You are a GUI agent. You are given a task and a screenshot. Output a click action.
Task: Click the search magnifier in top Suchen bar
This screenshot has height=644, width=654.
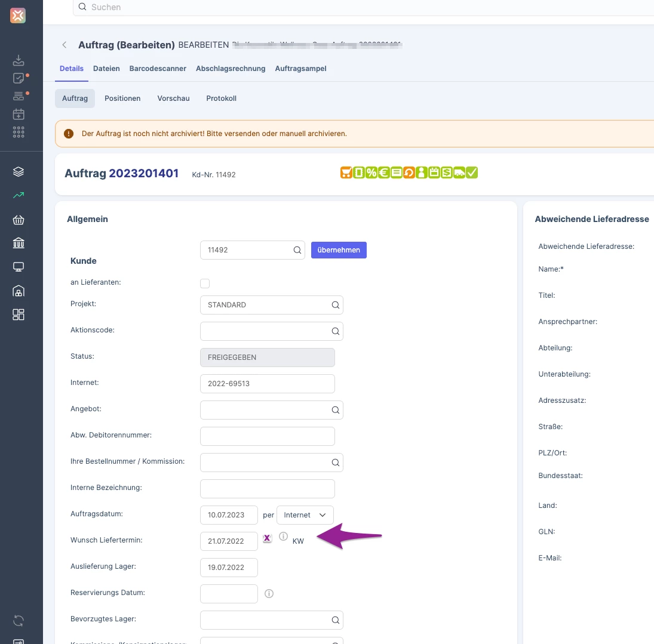[82, 7]
